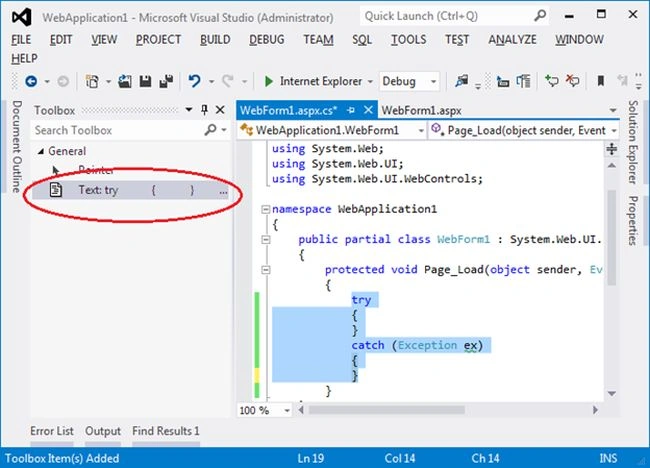Toggle the Toolbox auto-hide pin

point(204,110)
